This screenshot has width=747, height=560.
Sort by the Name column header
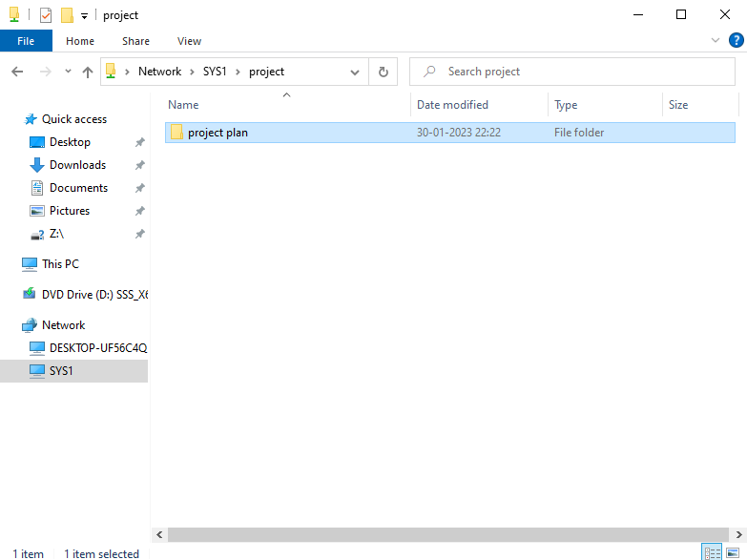286,104
